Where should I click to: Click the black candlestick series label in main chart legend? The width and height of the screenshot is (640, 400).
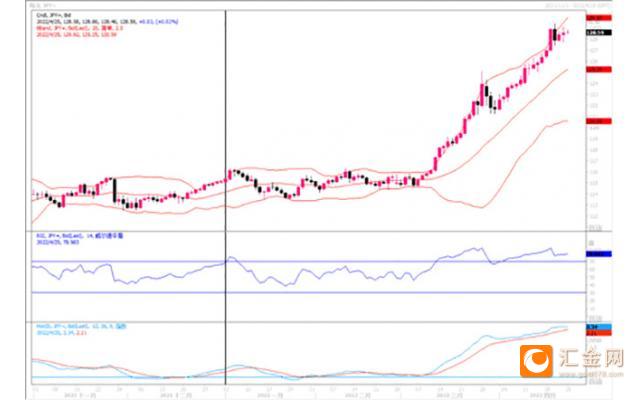coord(53,15)
